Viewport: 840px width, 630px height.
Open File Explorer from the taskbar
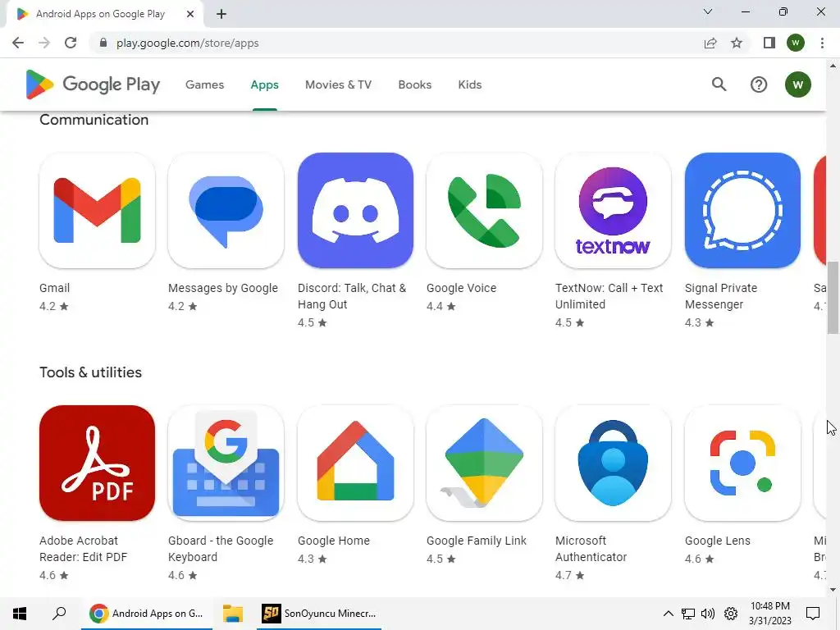click(233, 614)
